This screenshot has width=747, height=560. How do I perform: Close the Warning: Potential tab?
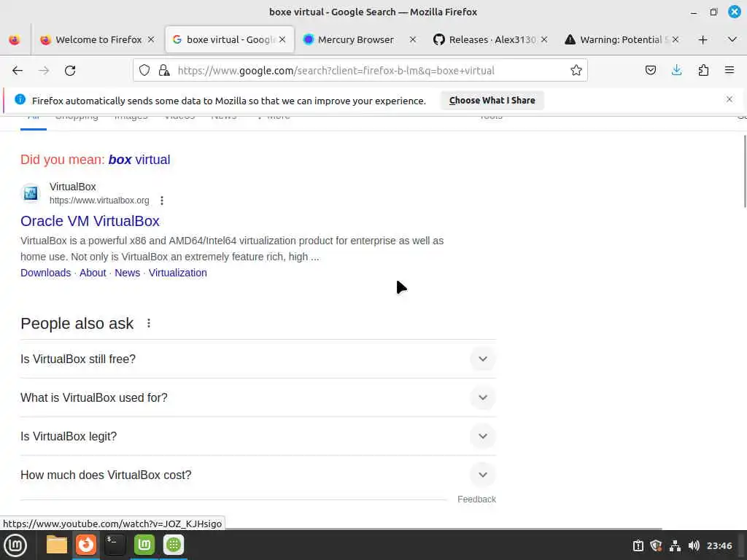(675, 39)
